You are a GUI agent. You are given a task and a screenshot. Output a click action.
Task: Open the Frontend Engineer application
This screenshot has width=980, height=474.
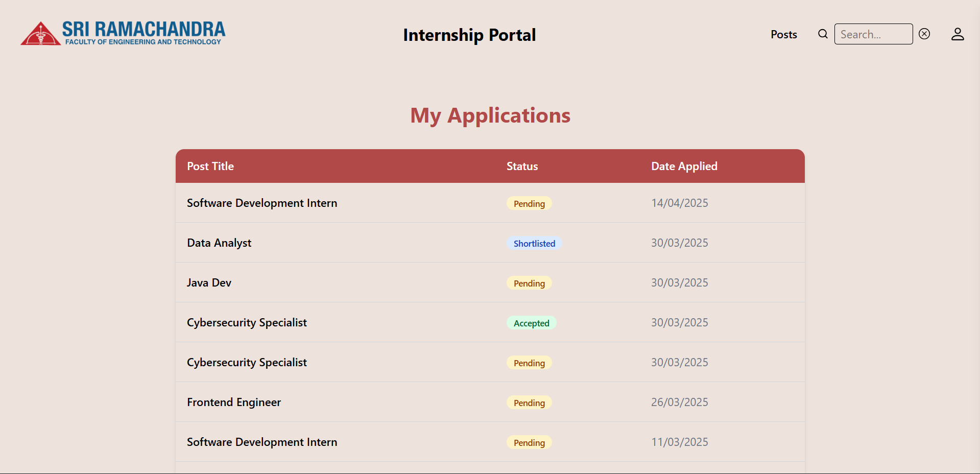pyautogui.click(x=234, y=402)
